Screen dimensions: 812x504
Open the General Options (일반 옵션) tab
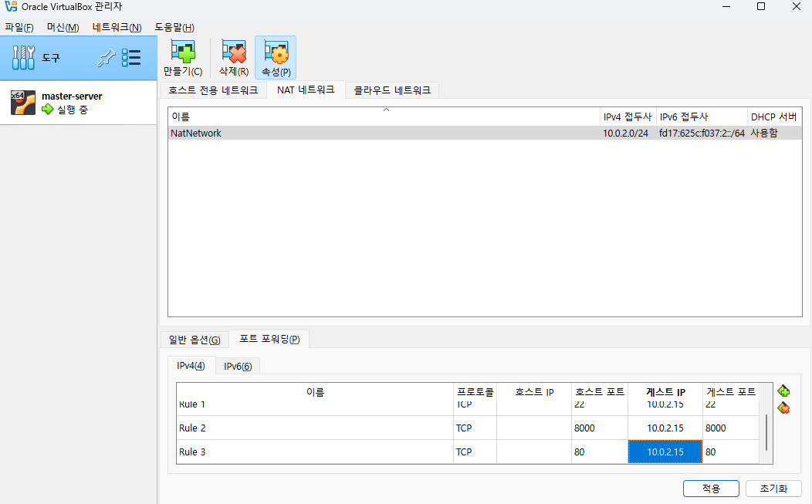point(195,340)
